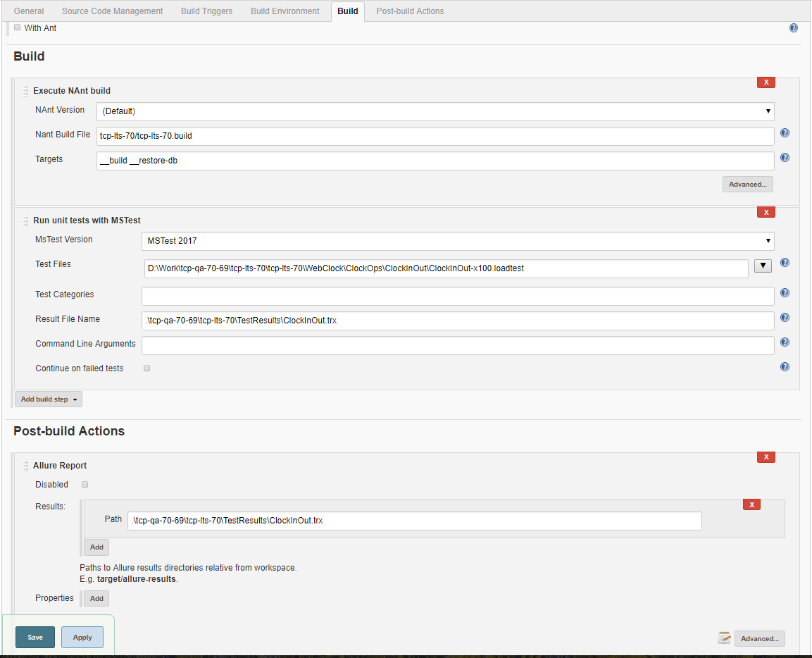The width and height of the screenshot is (812, 658).
Task: Switch to the Build Triggers tab
Action: pyautogui.click(x=206, y=11)
